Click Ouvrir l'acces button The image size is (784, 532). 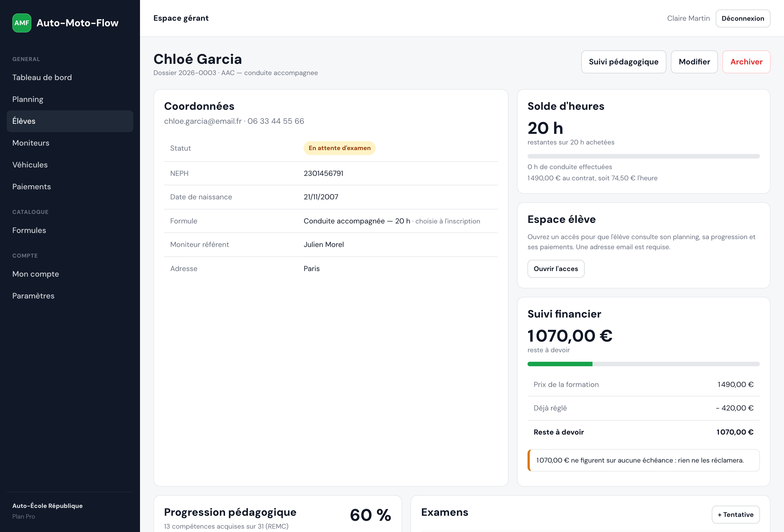click(556, 269)
